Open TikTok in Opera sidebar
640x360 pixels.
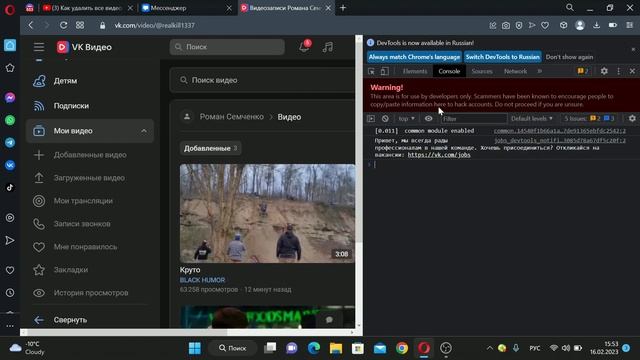click(x=10, y=188)
